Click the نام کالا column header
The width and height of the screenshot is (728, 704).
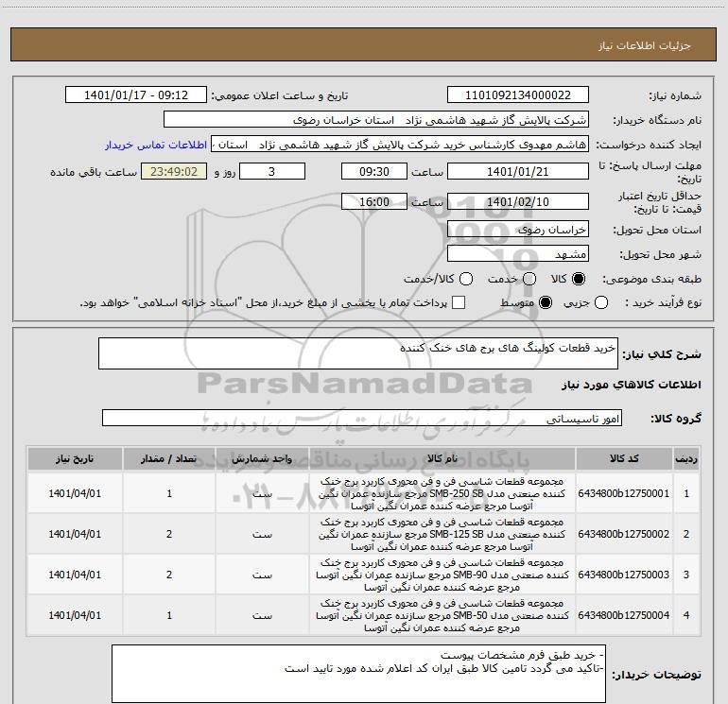[442, 459]
